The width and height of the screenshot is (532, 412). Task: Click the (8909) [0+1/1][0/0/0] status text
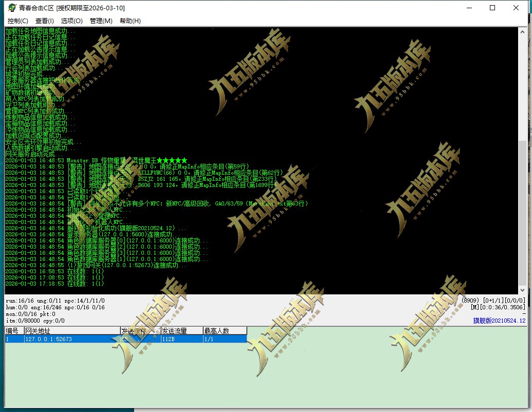(493, 300)
